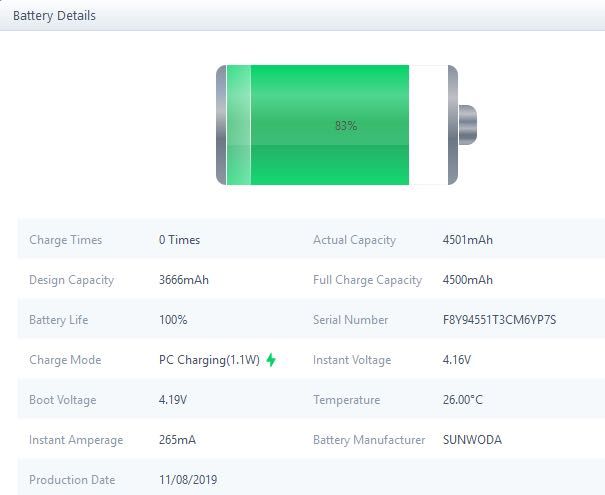Image resolution: width=605 pixels, height=495 pixels.
Task: Click the Battery Details panel title
Action: (54, 15)
